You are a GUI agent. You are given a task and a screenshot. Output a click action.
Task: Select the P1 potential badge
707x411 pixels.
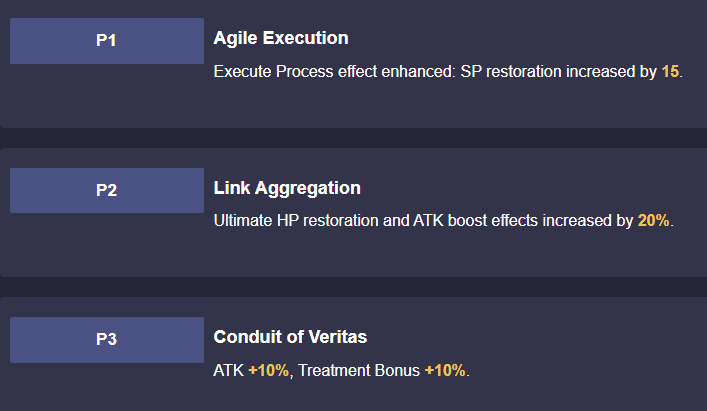coord(107,41)
